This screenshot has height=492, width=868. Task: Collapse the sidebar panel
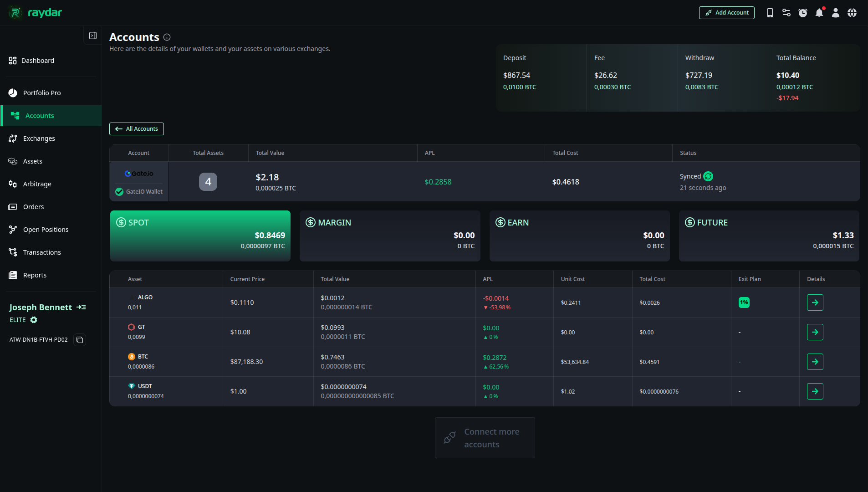pyautogui.click(x=93, y=36)
